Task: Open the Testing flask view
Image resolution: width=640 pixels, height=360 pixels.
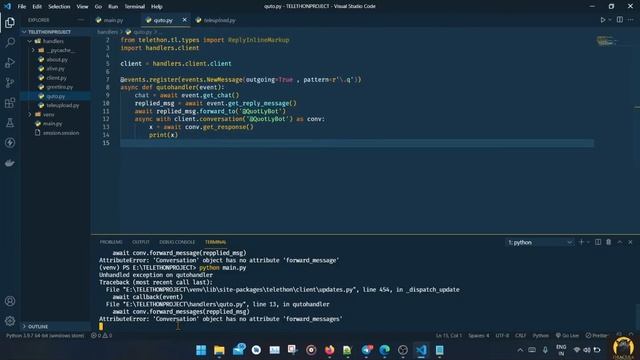Action: pos(10,122)
